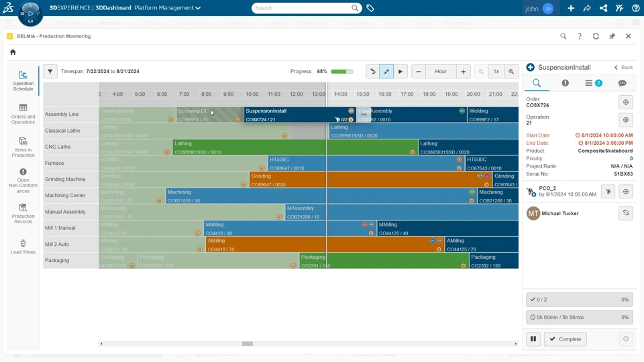
Task: Click the plus add icon in top bar
Action: click(571, 8)
